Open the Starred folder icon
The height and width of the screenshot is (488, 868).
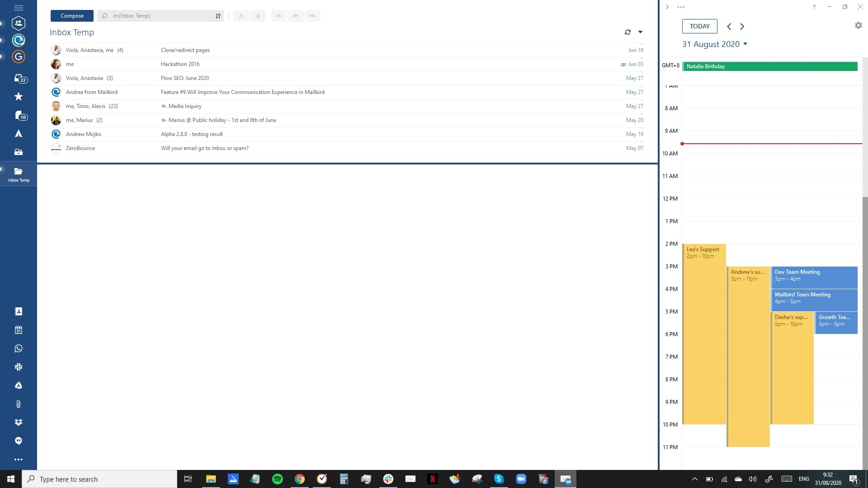[19, 96]
